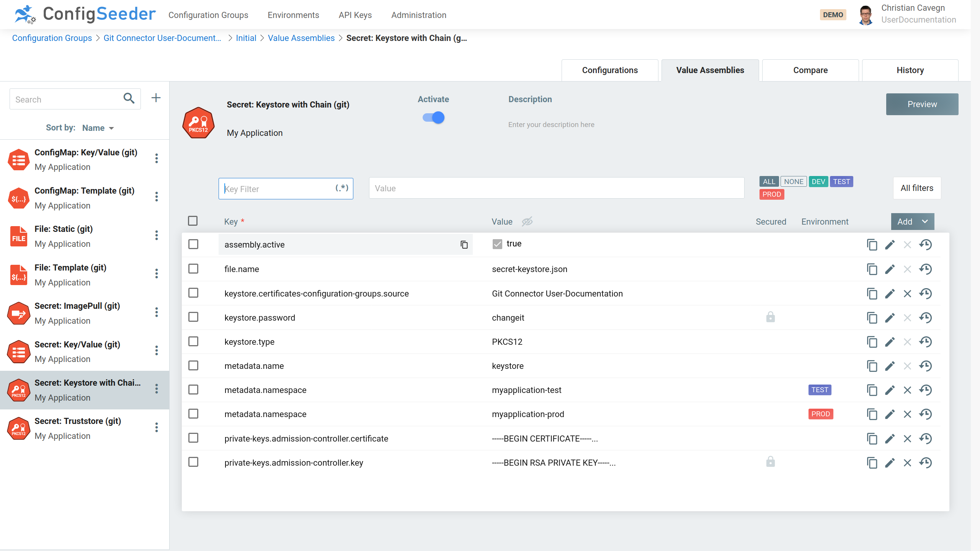Check the select-all checkbox above the key list
This screenshot has height=551, width=980.
[193, 221]
